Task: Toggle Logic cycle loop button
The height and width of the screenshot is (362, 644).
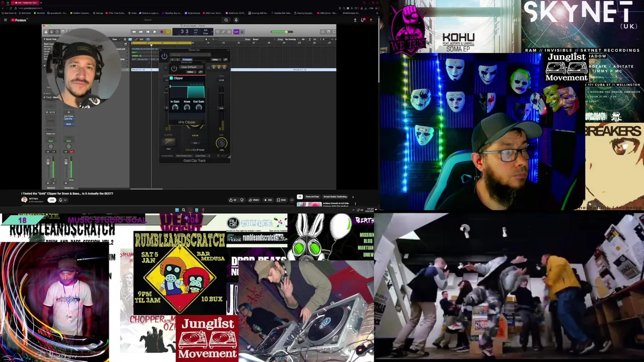Action: click(x=168, y=32)
